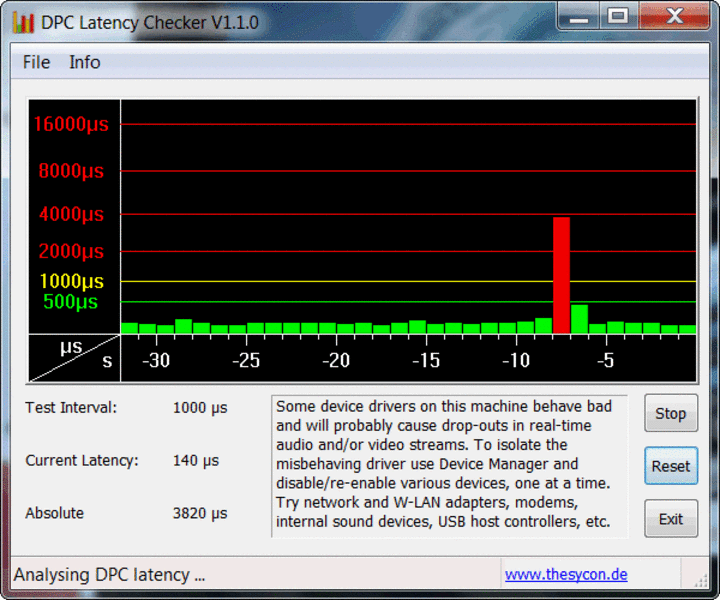Close the DPC Latency Checker window
This screenshot has height=600, width=720.
tap(675, 17)
